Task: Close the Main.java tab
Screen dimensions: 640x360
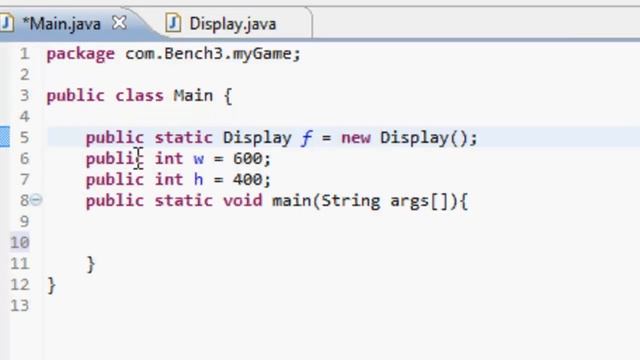Action: [119, 22]
